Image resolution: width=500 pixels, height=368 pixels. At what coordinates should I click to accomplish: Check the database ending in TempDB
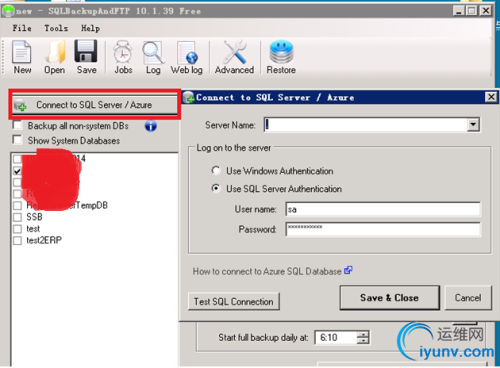(x=17, y=206)
